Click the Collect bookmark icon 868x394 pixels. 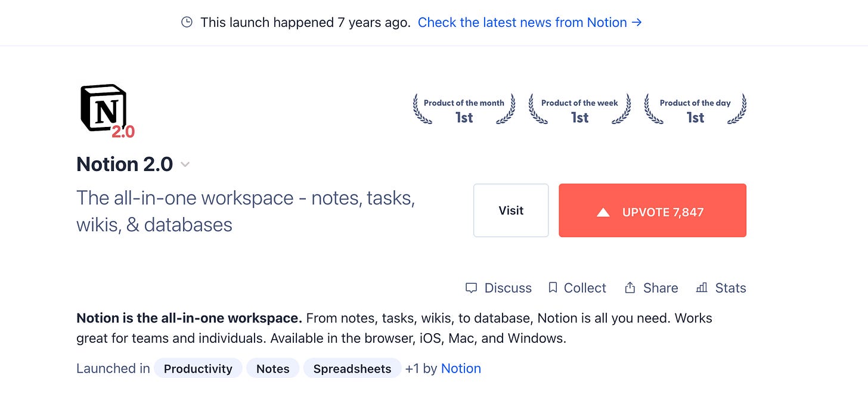pyautogui.click(x=553, y=288)
